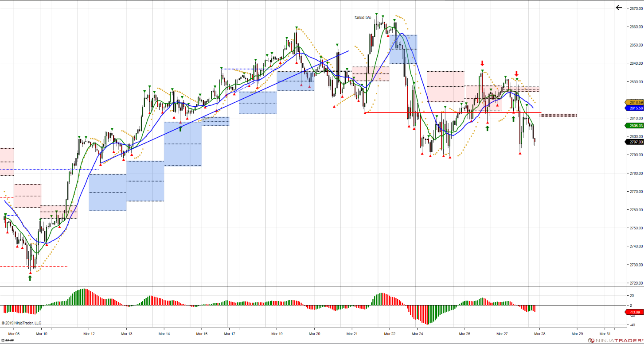Click the 2750.00 price axis label

pos(636,228)
